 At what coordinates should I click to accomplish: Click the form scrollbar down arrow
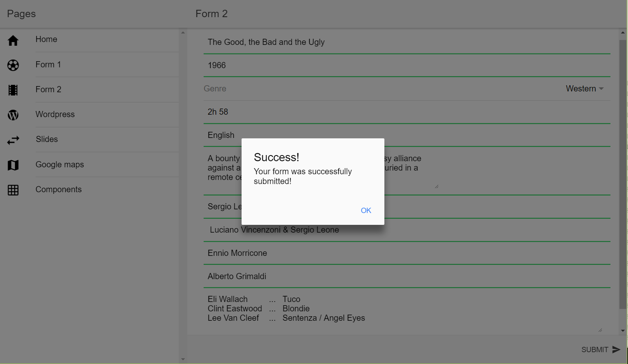623,331
